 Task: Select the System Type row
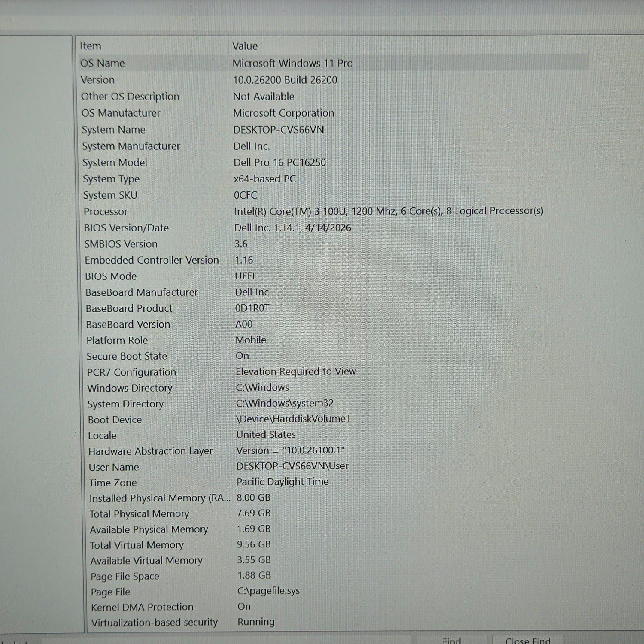pyautogui.click(x=111, y=179)
